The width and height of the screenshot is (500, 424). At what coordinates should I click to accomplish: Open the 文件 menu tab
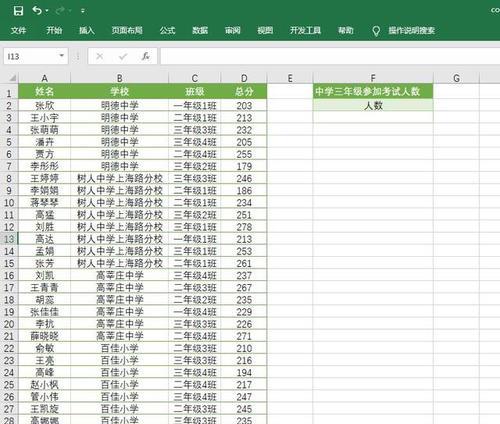pyautogui.click(x=18, y=31)
